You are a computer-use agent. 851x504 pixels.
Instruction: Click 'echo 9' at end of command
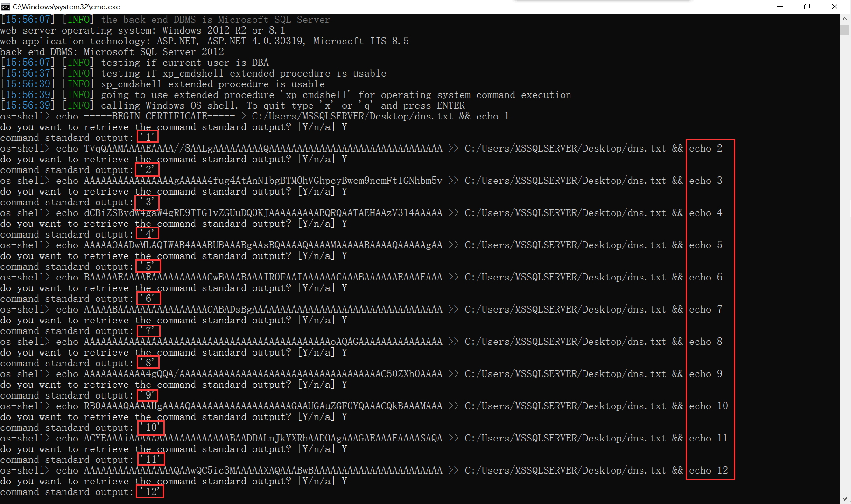706,374
